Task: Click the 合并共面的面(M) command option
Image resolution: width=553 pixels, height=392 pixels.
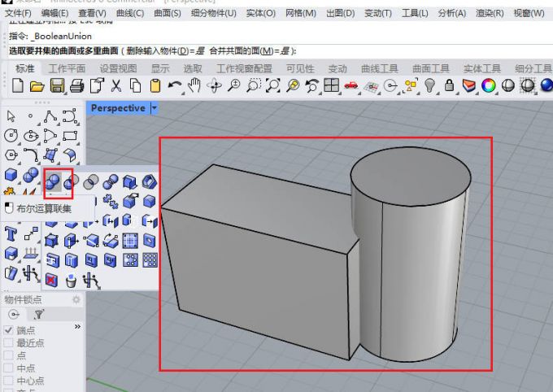Action: (x=250, y=51)
